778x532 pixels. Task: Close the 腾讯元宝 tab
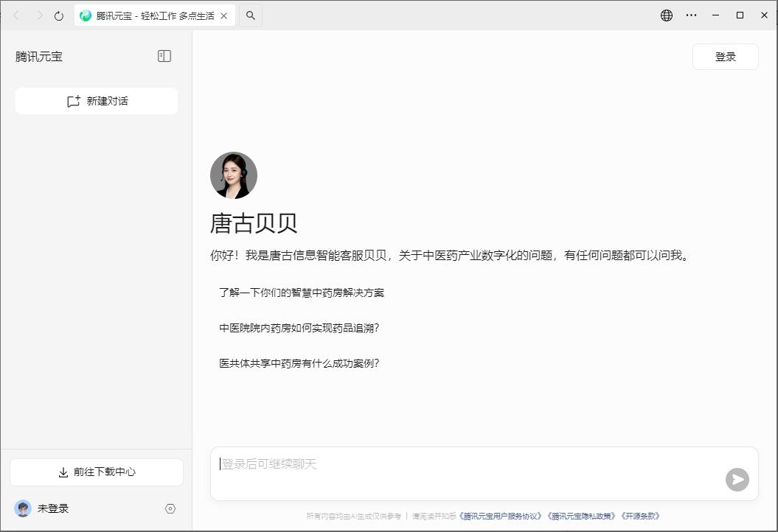click(224, 15)
